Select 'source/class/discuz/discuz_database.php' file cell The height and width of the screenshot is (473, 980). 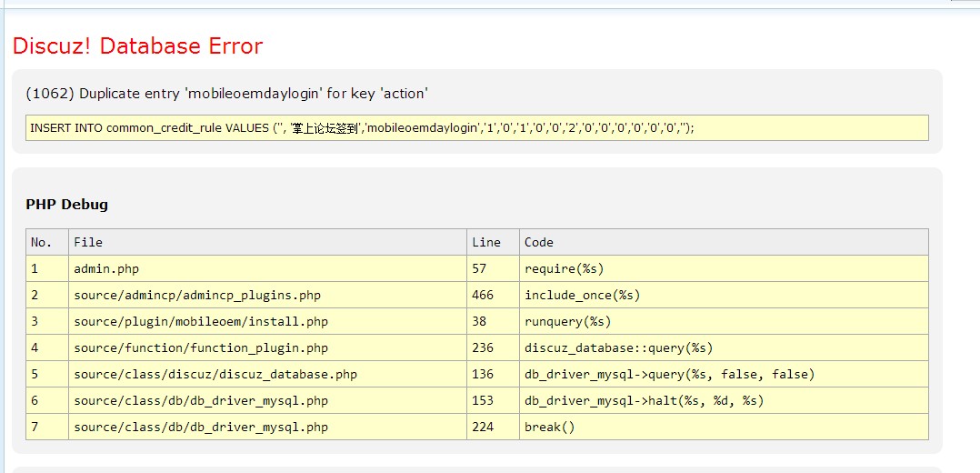[267, 374]
